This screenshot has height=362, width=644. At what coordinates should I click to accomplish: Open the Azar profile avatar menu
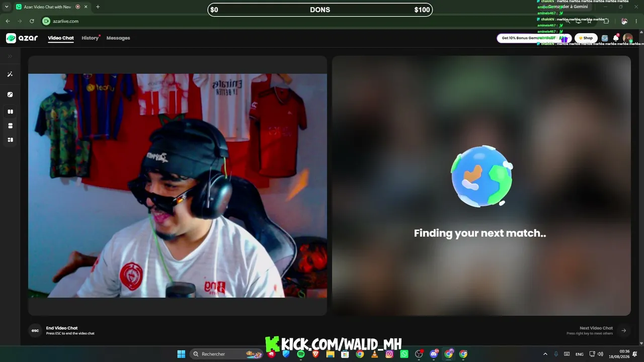tap(627, 38)
